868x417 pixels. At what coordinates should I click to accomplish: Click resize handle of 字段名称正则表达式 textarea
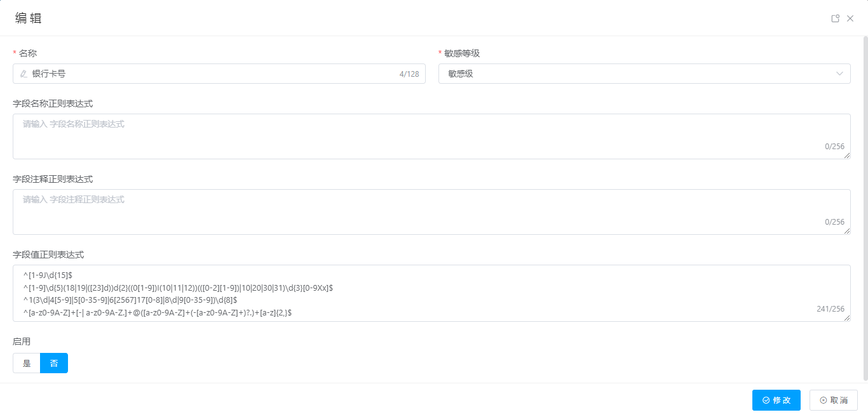click(x=847, y=156)
